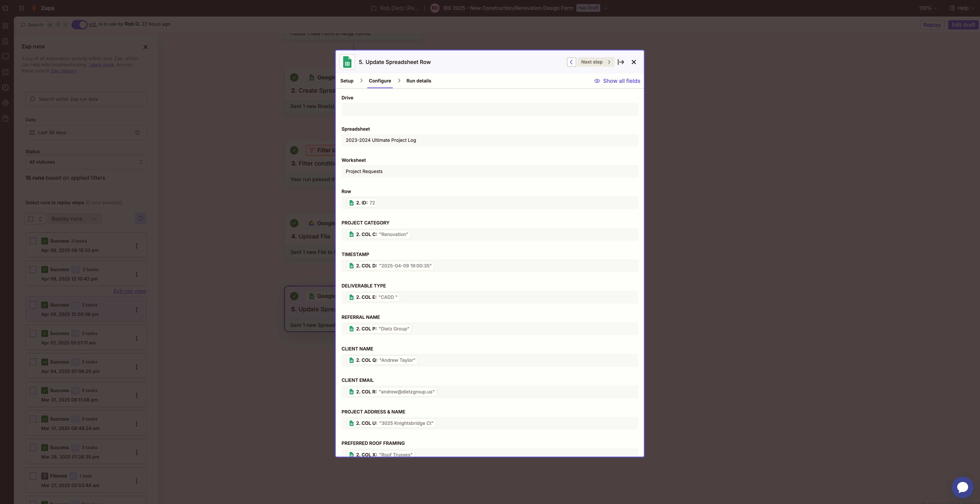Open more options for Mar 31 08:11:08 pm run

click(137, 396)
